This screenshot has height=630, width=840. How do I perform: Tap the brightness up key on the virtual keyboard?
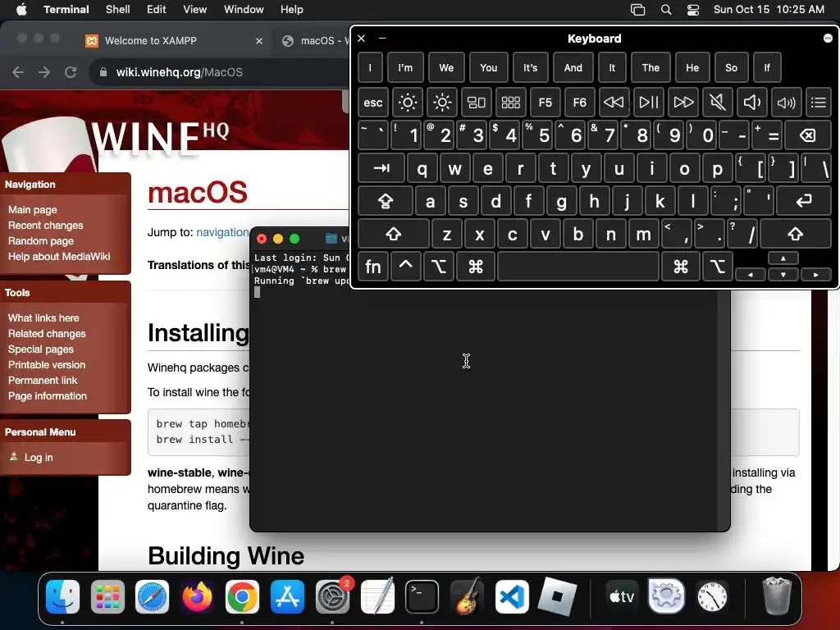pyautogui.click(x=442, y=102)
